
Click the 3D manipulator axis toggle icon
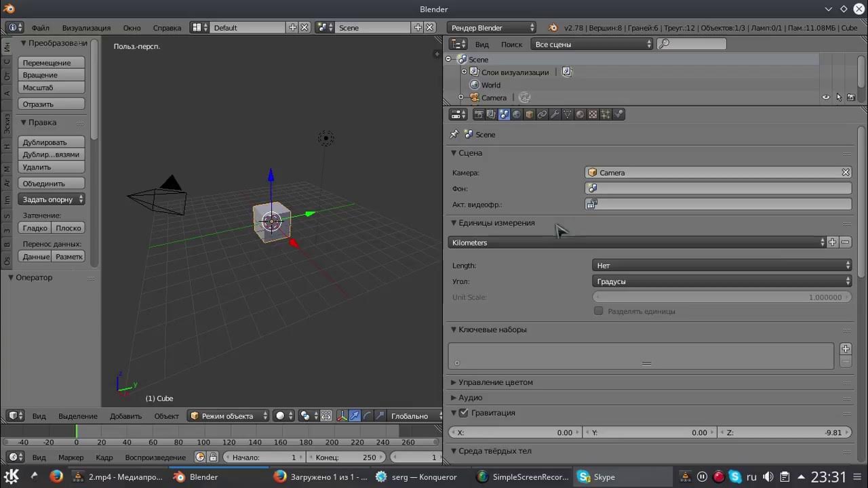pyautogui.click(x=342, y=416)
